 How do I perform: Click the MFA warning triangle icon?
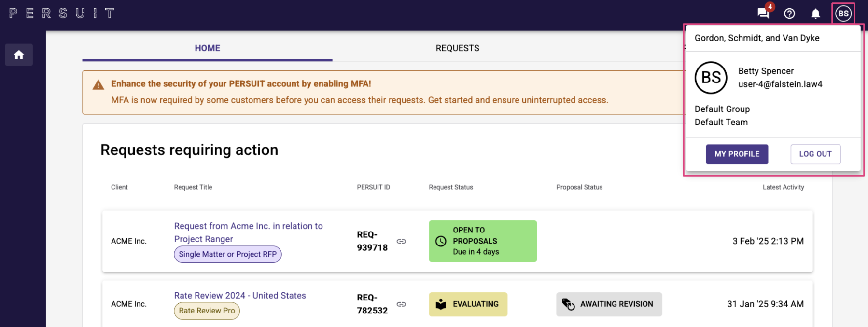point(98,85)
